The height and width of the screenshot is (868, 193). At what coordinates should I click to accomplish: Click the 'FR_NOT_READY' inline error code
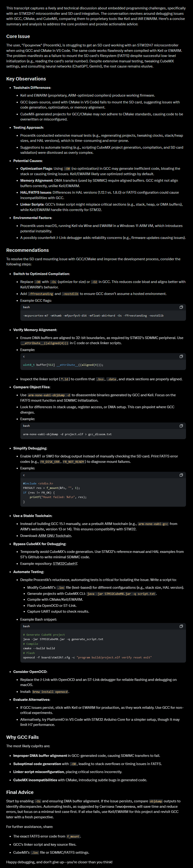pos(74,462)
